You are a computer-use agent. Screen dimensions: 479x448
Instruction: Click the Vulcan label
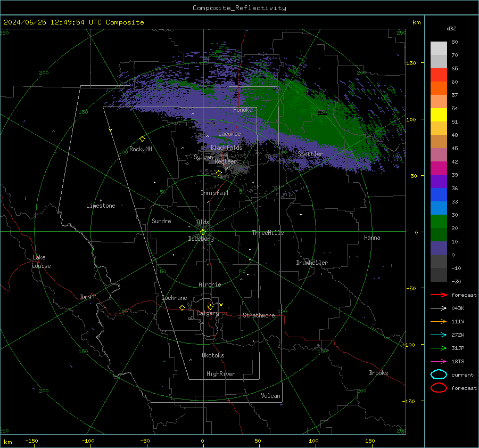coord(270,396)
